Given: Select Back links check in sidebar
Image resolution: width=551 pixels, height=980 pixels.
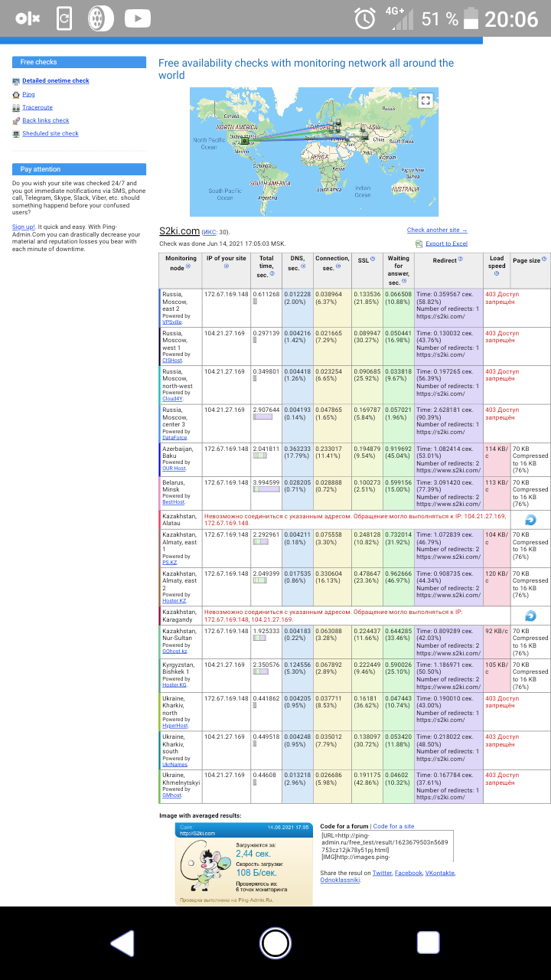Looking at the screenshot, I should (45, 120).
